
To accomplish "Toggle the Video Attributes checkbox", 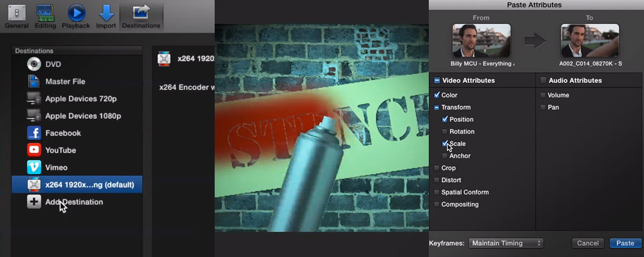I will point(436,81).
